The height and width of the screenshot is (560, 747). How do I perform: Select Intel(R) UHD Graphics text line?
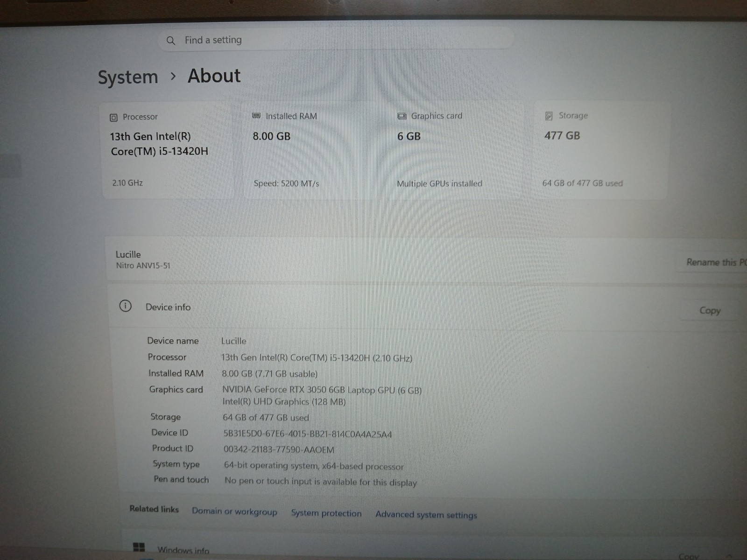tap(284, 402)
